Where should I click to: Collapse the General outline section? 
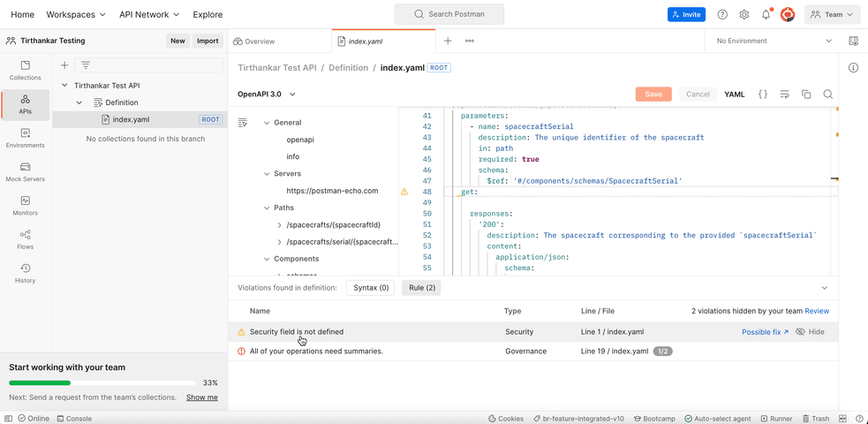click(x=267, y=122)
